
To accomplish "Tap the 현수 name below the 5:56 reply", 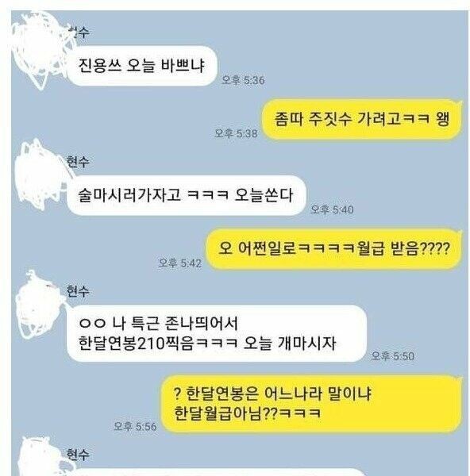I will [x=78, y=455].
